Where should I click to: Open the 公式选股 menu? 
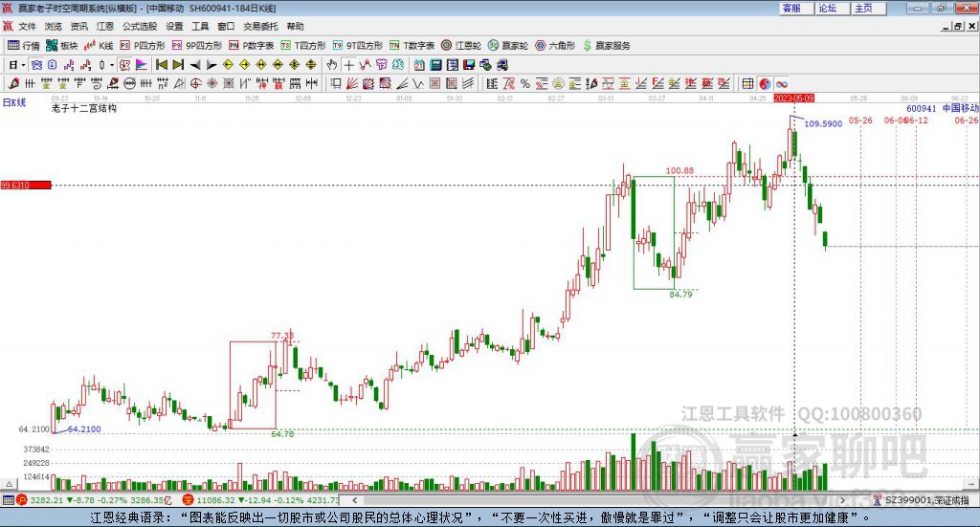coord(140,26)
